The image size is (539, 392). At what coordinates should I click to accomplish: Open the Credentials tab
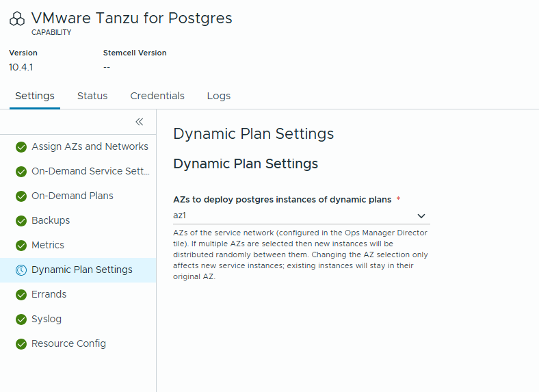157,96
